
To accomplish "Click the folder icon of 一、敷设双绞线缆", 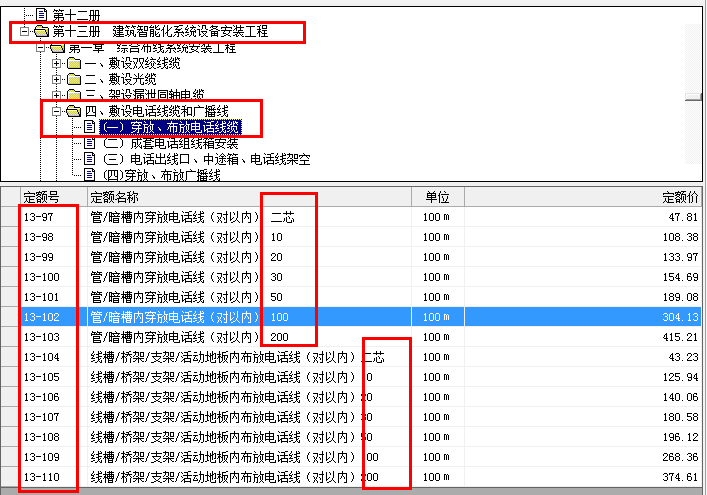I will 73,64.
